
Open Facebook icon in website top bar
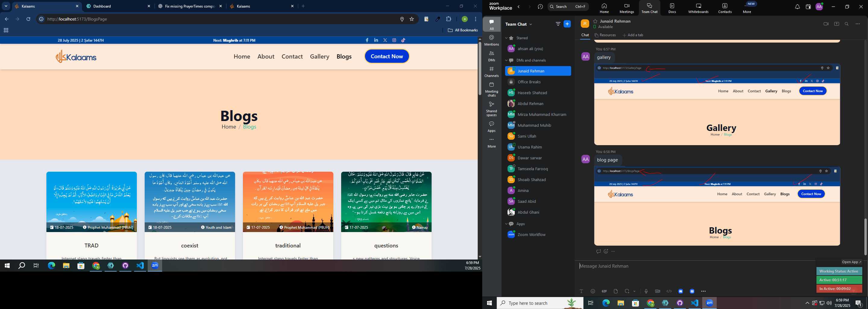[367, 40]
